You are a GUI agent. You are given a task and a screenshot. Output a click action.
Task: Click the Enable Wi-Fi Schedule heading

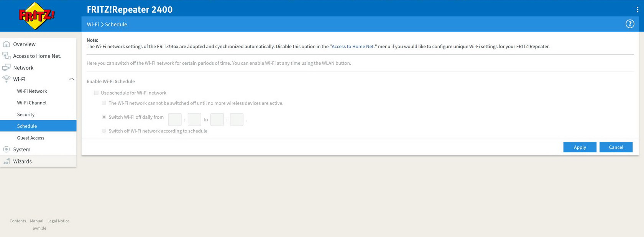[x=111, y=81]
